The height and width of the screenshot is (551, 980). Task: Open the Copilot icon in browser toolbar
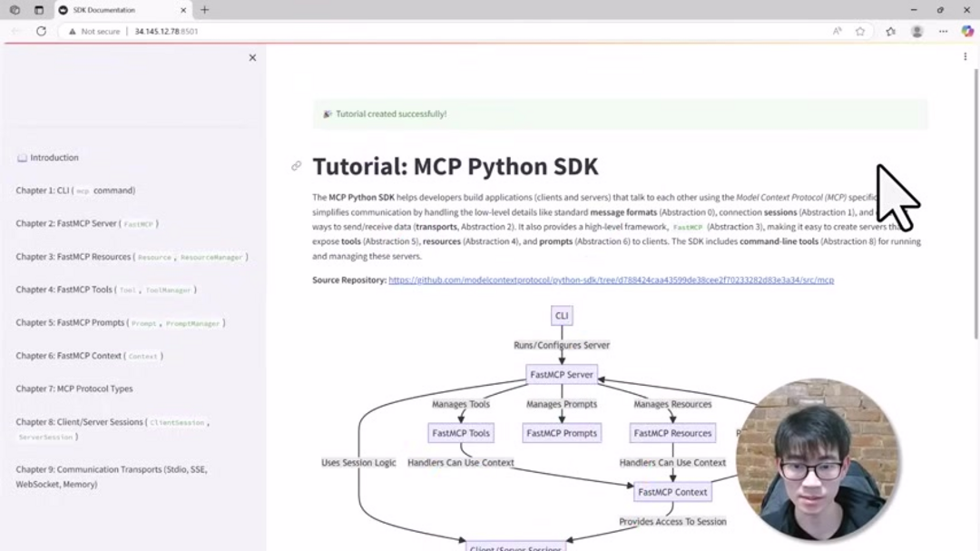click(x=967, y=31)
